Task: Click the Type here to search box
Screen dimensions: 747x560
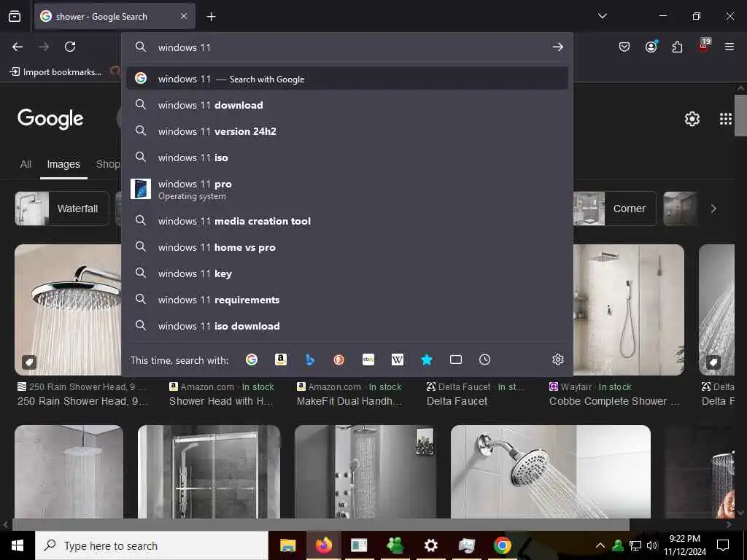Action: coord(152,545)
